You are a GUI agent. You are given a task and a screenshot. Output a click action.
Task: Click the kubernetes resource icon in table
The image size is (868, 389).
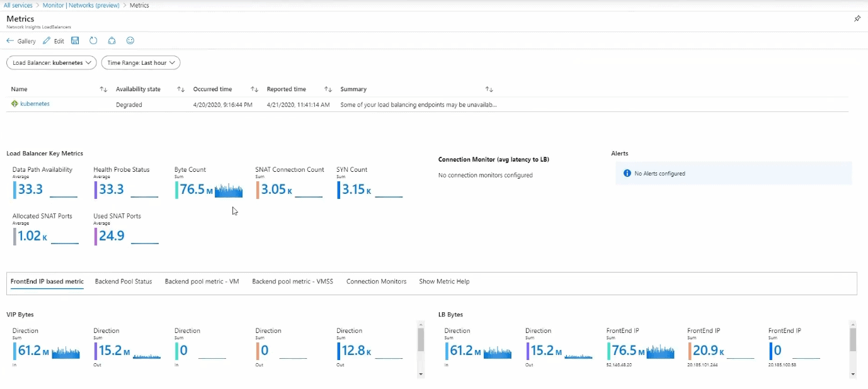click(x=14, y=104)
